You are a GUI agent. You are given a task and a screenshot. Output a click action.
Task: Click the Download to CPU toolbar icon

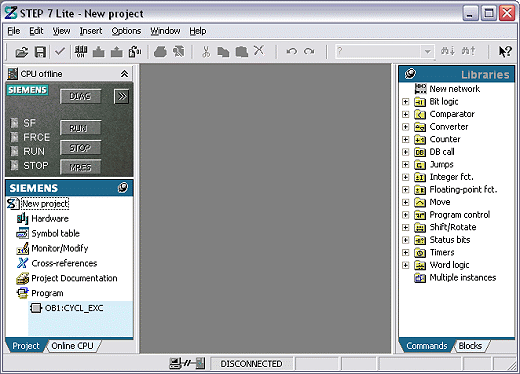[99, 52]
